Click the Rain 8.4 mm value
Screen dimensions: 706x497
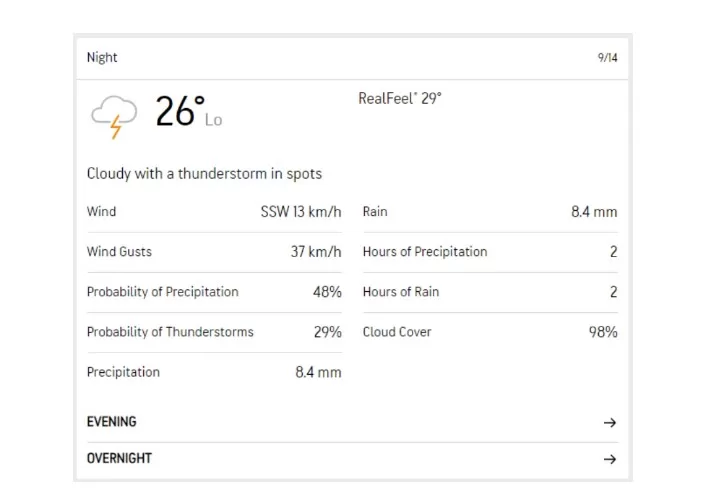[594, 212]
